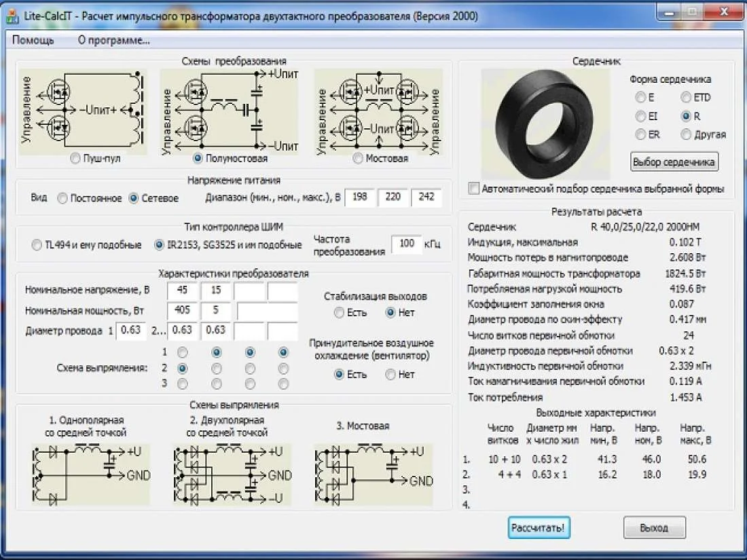Select the Пуш-пул topology radio button
This screenshot has width=747, height=560.
point(75,158)
